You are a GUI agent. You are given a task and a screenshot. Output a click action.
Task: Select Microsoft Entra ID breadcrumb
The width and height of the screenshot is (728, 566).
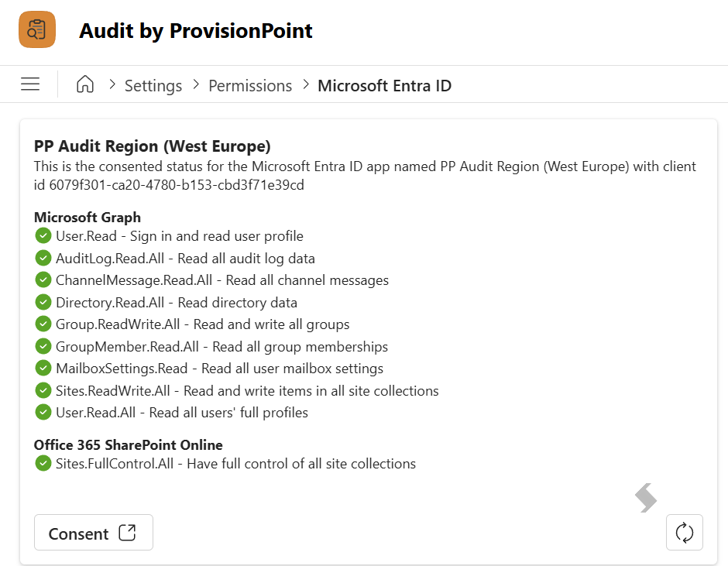coord(384,85)
